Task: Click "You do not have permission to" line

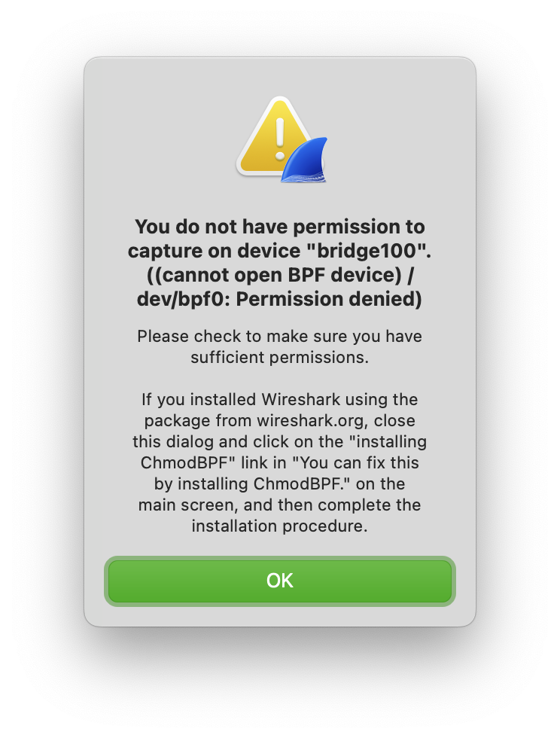Action: (279, 227)
